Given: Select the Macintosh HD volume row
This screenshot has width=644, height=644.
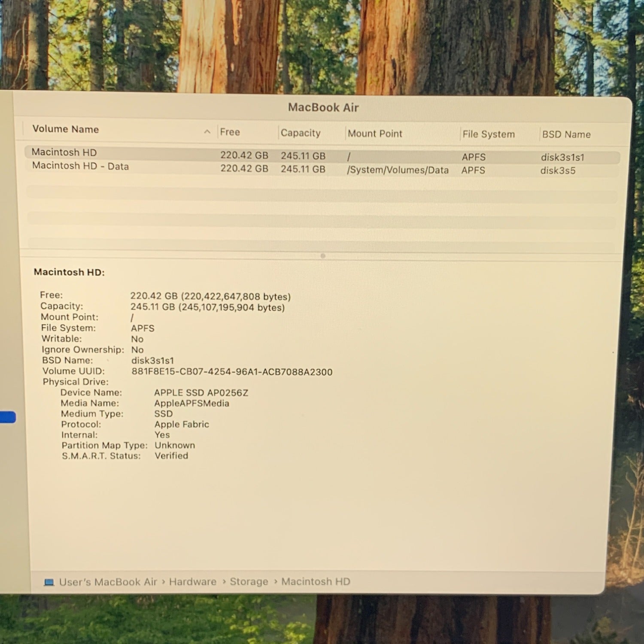Looking at the screenshot, I should [64, 152].
